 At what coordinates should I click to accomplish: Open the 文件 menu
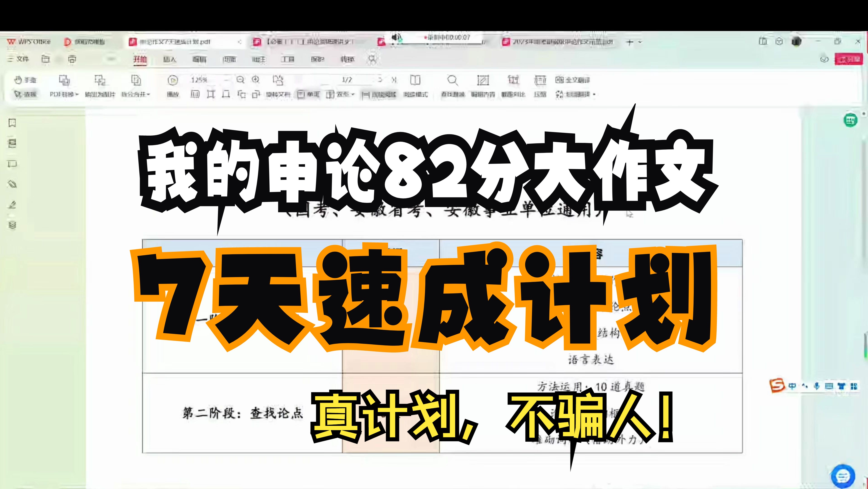19,59
